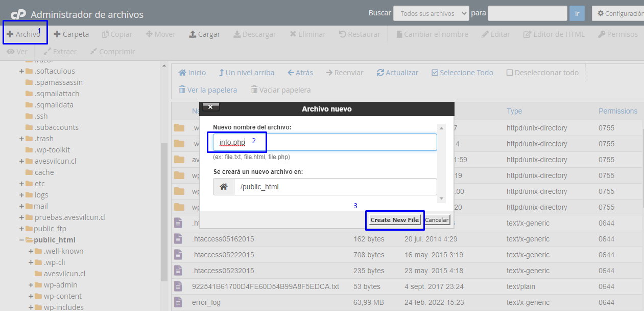
Task: Select all files with Seleccione Todo
Action: click(462, 72)
